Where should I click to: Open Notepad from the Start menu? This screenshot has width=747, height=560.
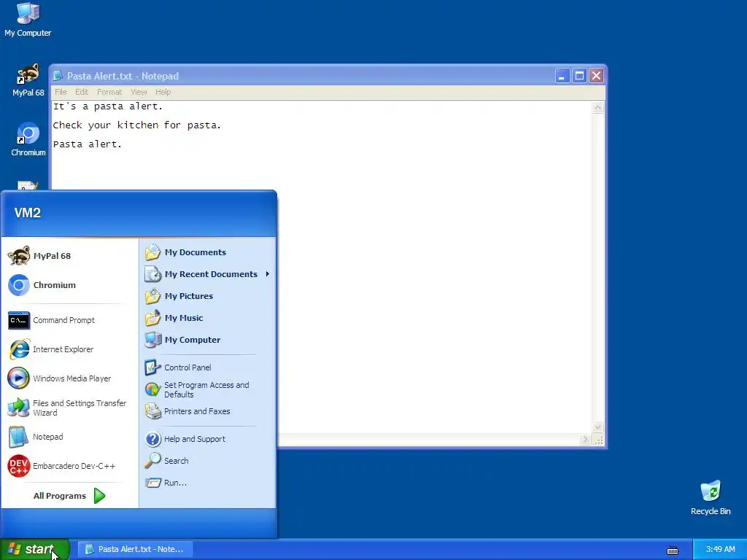click(70, 437)
